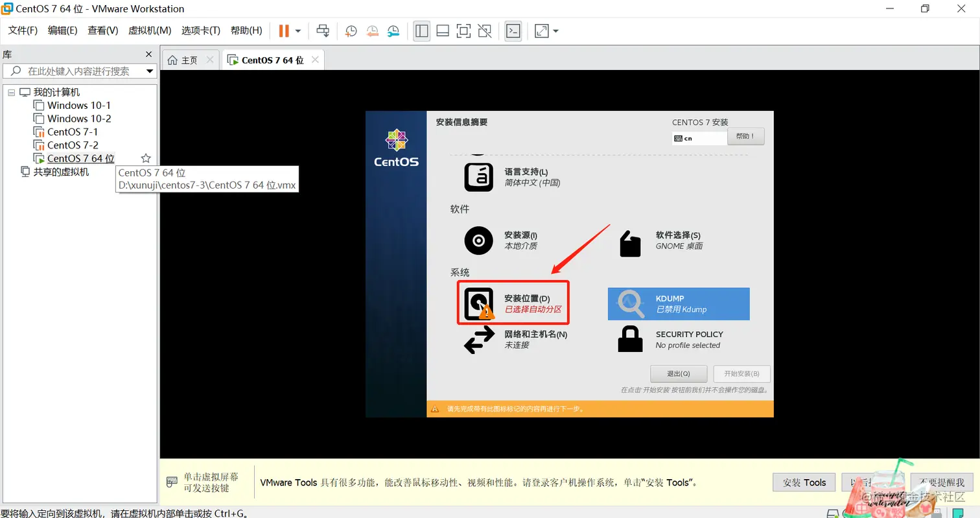
Task: Open the power options dropdown arrow beside pause
Action: pyautogui.click(x=298, y=30)
